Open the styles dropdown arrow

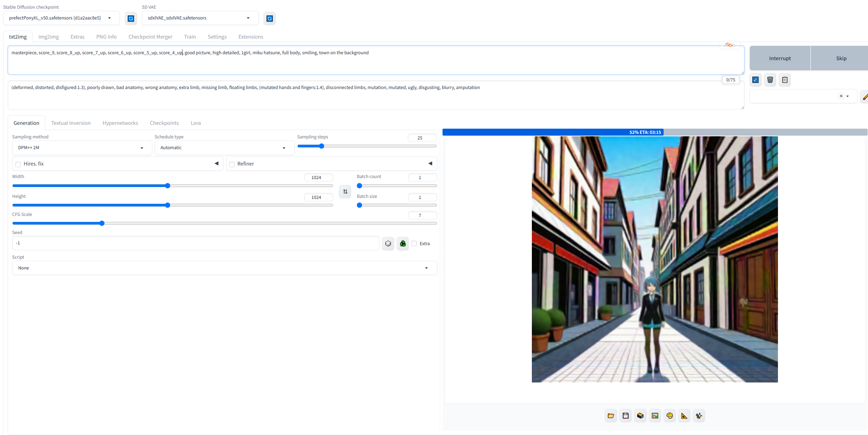click(x=847, y=96)
